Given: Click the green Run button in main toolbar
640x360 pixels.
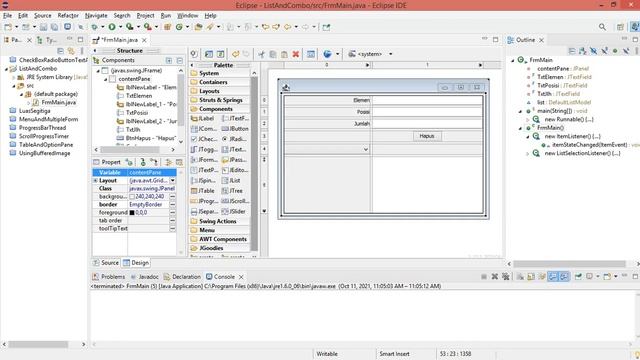Looking at the screenshot, I should (x=111, y=27).
